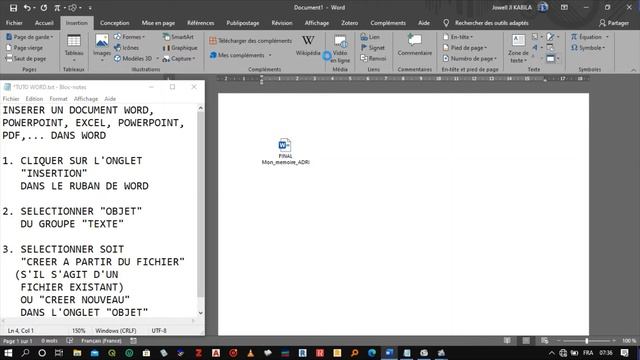Show hidden system tray icons

(551, 353)
